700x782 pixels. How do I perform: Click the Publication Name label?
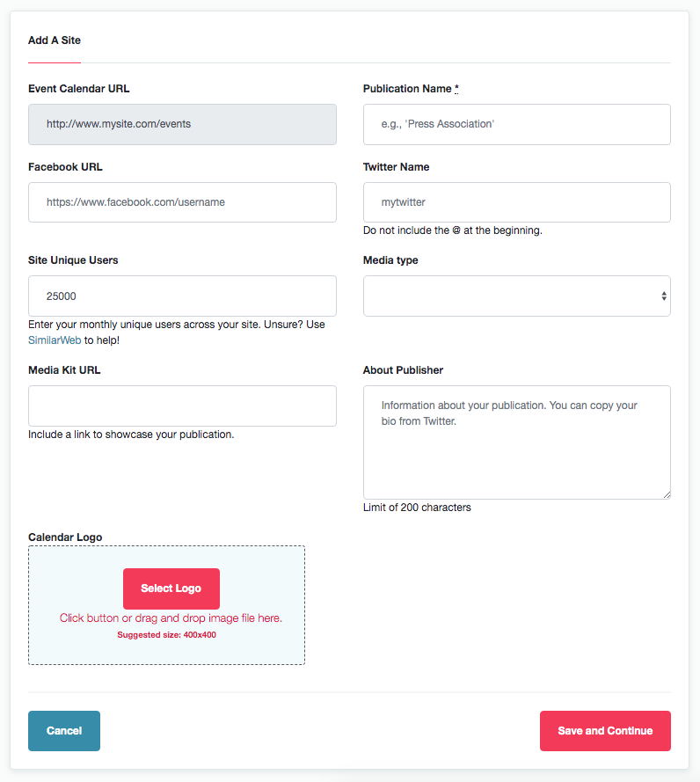point(407,89)
